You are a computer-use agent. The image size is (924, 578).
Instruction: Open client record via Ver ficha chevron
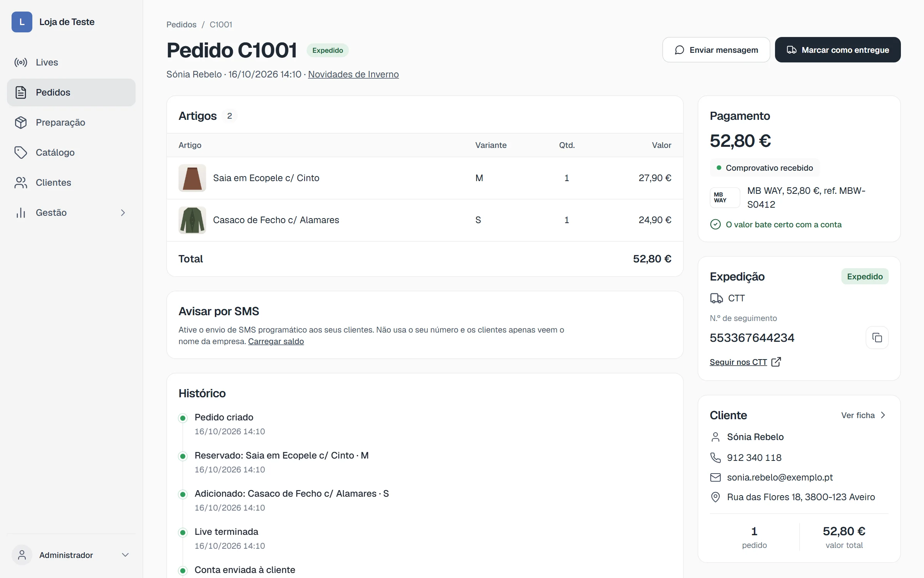click(883, 415)
